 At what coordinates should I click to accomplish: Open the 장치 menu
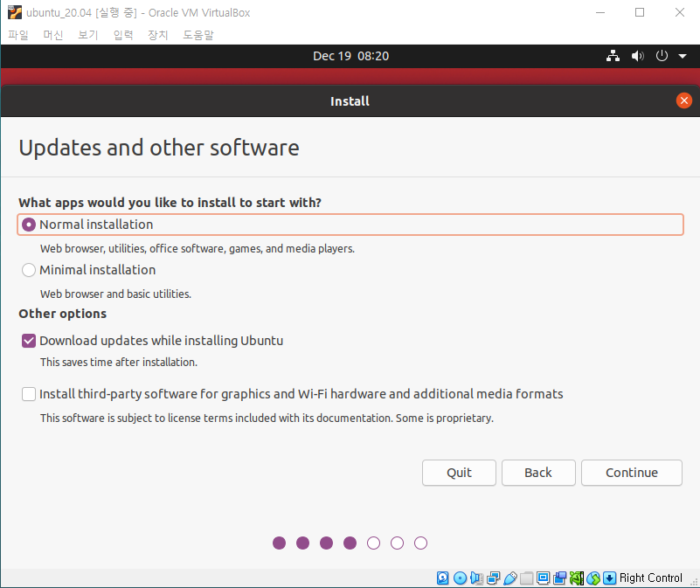click(x=157, y=35)
